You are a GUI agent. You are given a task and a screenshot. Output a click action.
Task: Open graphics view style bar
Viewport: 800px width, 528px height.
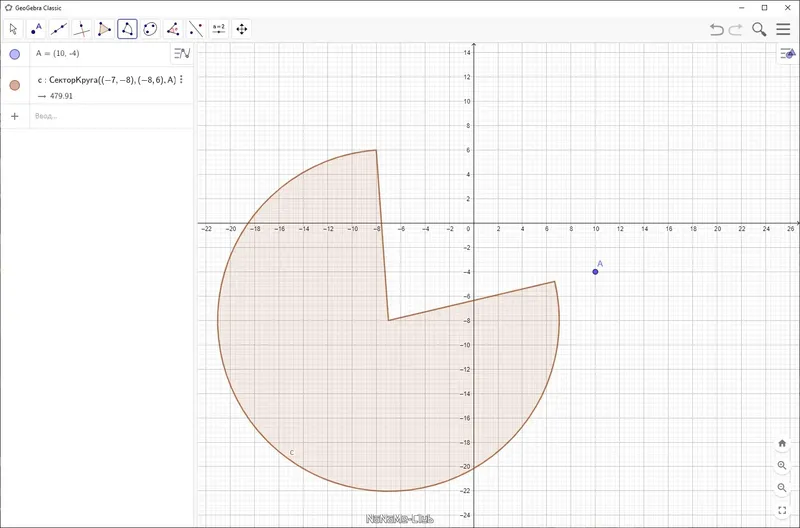pos(788,53)
